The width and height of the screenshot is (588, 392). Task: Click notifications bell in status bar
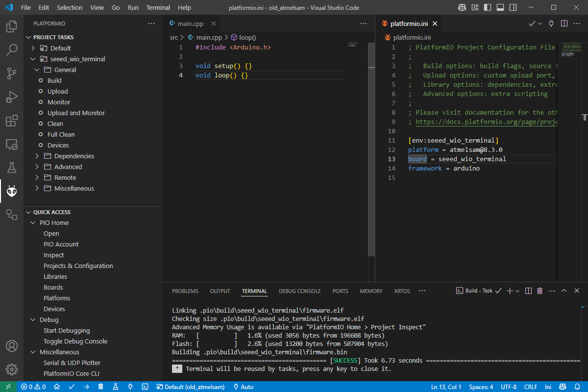(578, 387)
